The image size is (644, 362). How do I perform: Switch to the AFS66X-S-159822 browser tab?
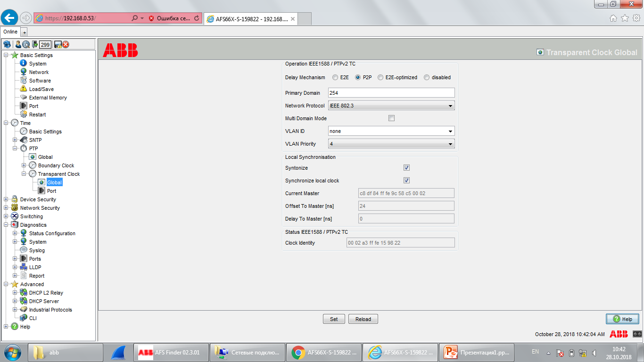(x=250, y=19)
